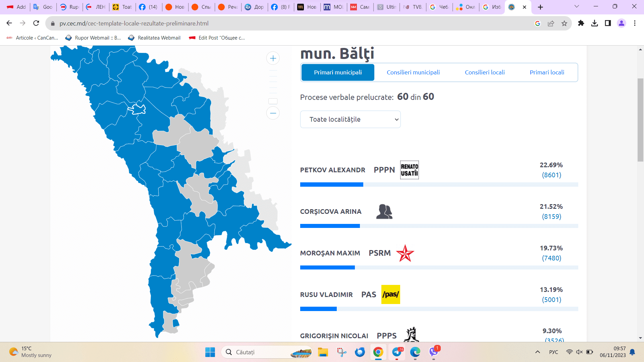This screenshot has height=362, width=644.
Task: Open the Chrome extensions puzzle icon
Action: [x=581, y=23]
